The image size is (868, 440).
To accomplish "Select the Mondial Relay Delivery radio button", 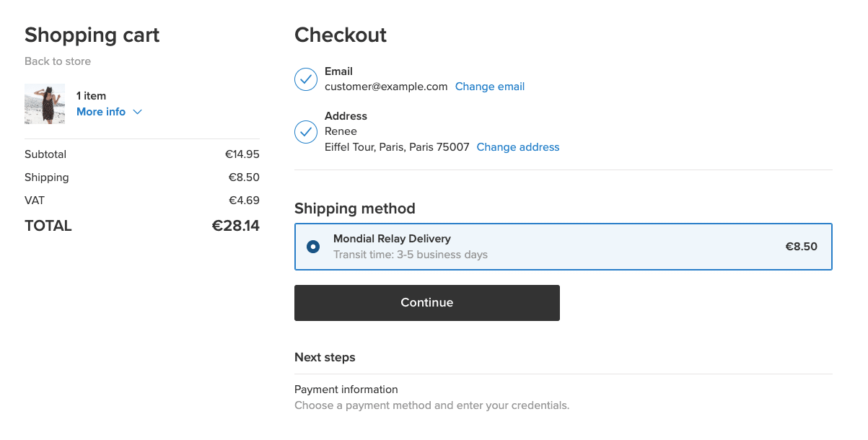I will click(x=313, y=247).
